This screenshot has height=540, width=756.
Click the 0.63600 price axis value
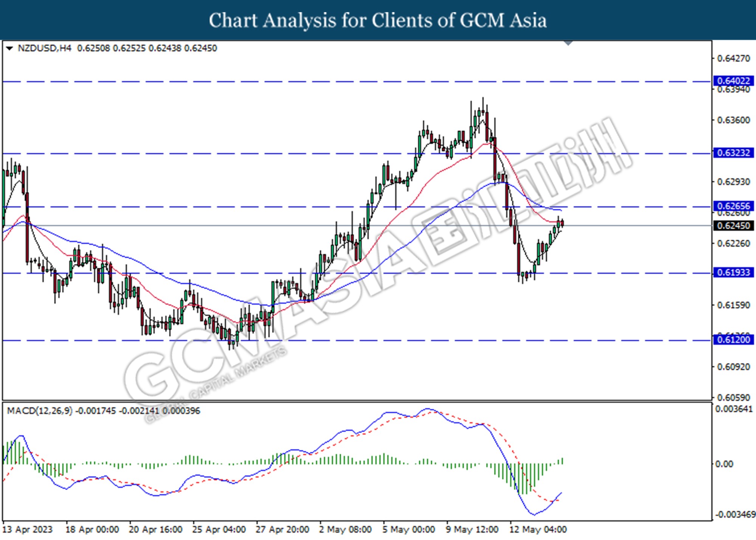734,120
